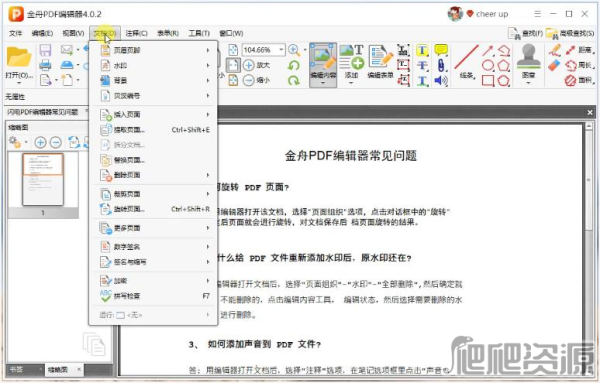This screenshot has width=600, height=383.
Task: Click the 添加 (Add) image and text tool
Action: point(351,64)
